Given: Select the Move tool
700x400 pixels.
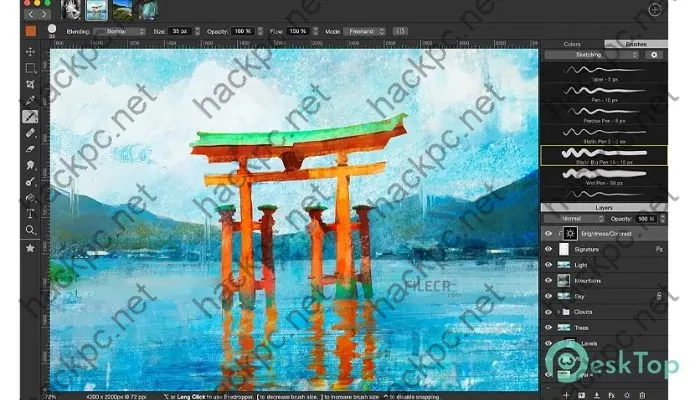Looking at the screenshot, I should pos(30,51).
